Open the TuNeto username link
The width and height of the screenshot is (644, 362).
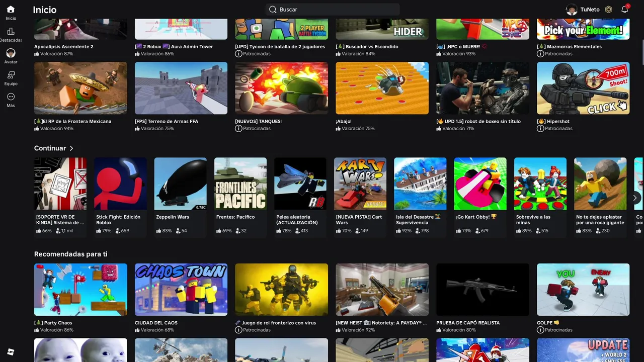click(x=590, y=10)
